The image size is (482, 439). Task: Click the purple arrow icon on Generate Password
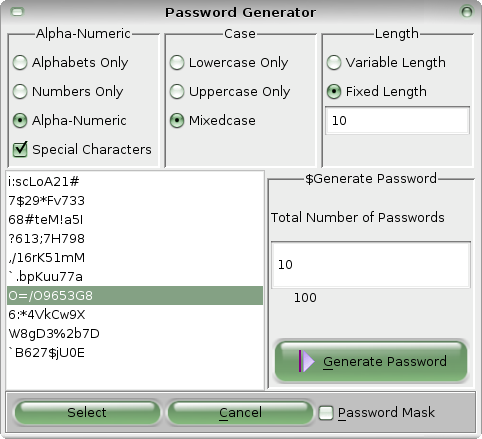pos(306,361)
